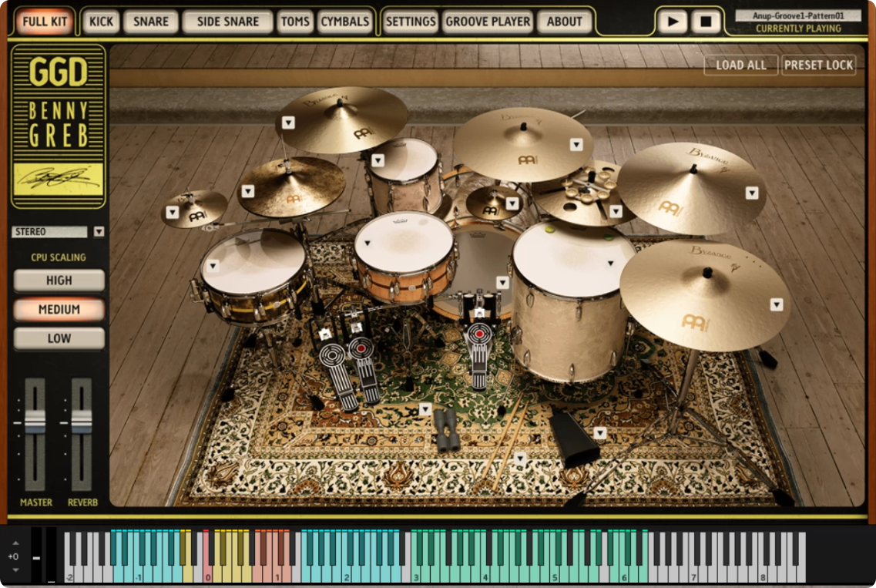Open the hi-hat cymbal dropdown arrow

[248, 191]
